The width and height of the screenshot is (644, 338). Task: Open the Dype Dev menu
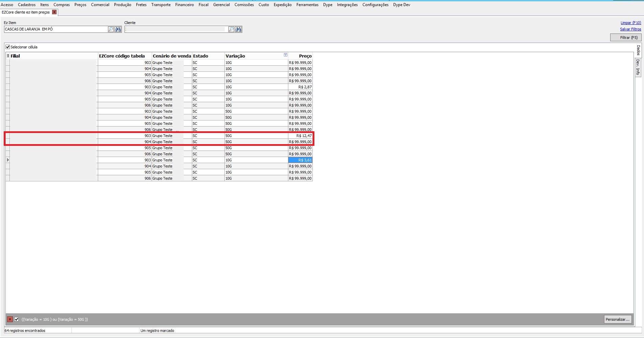[x=401, y=5]
